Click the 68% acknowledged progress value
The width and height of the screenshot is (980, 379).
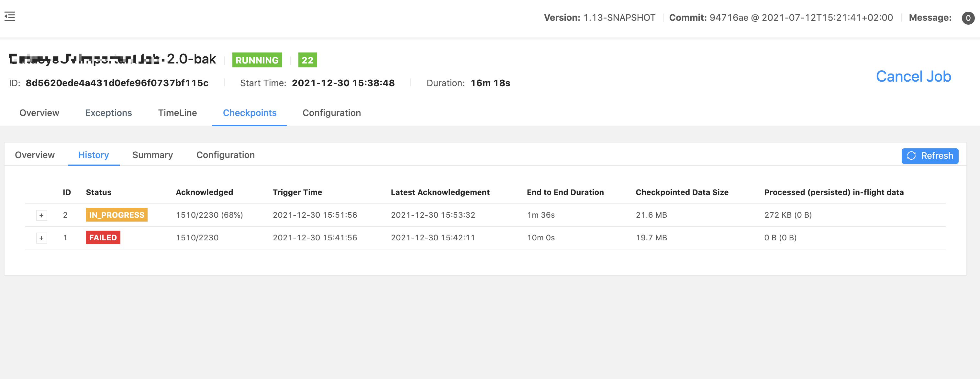[210, 215]
